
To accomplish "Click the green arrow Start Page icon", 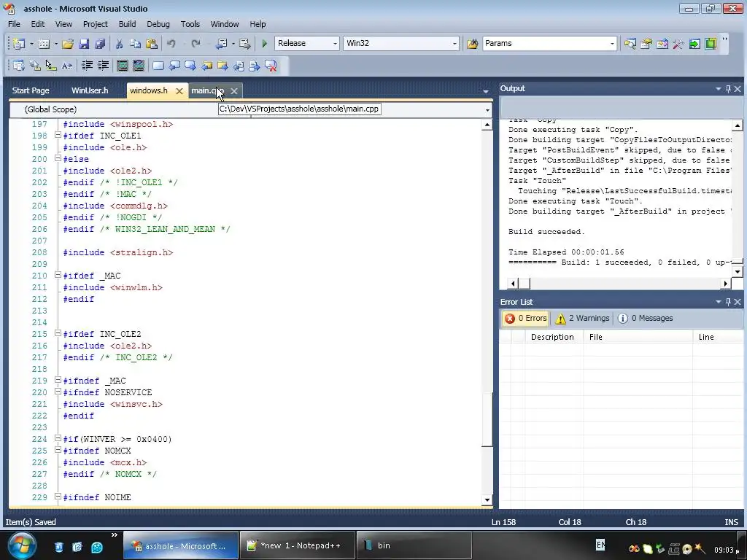I will tap(694, 44).
